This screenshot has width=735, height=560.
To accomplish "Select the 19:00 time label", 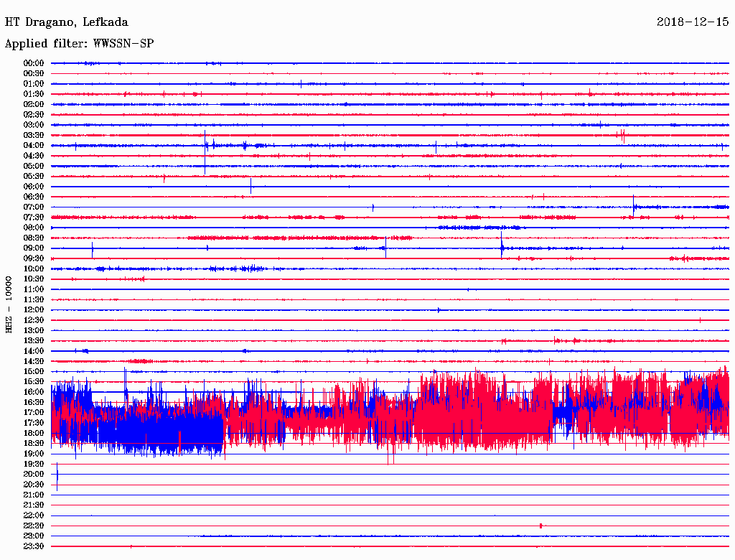I will (x=34, y=454).
